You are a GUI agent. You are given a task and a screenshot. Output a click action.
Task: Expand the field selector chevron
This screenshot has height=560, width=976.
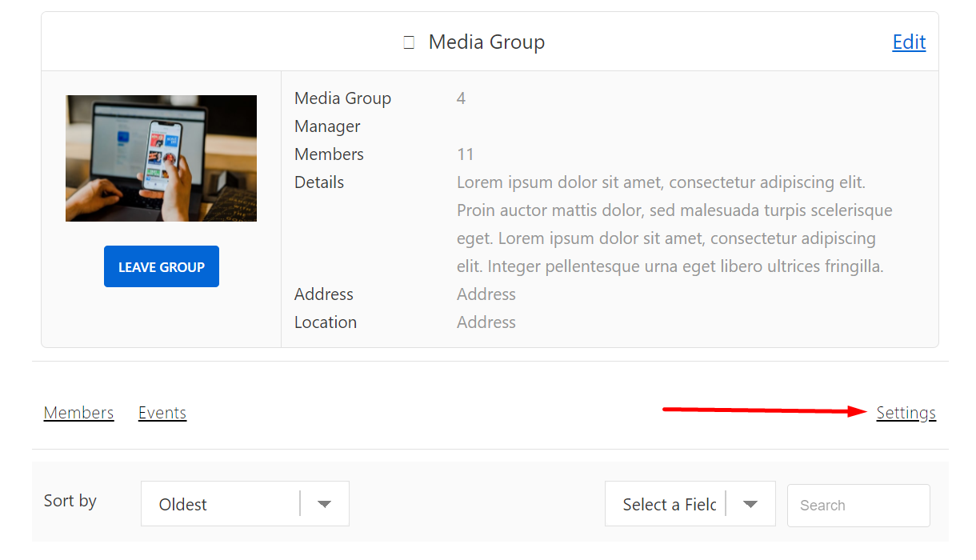click(x=750, y=504)
